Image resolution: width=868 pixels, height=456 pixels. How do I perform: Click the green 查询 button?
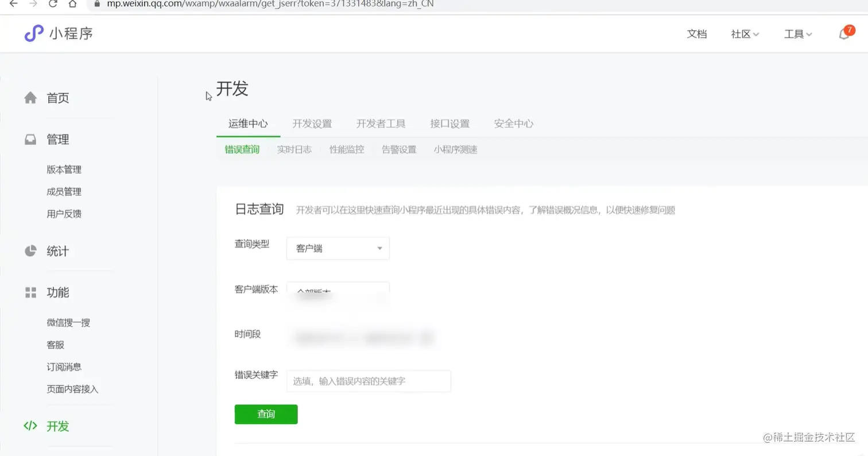click(x=266, y=414)
